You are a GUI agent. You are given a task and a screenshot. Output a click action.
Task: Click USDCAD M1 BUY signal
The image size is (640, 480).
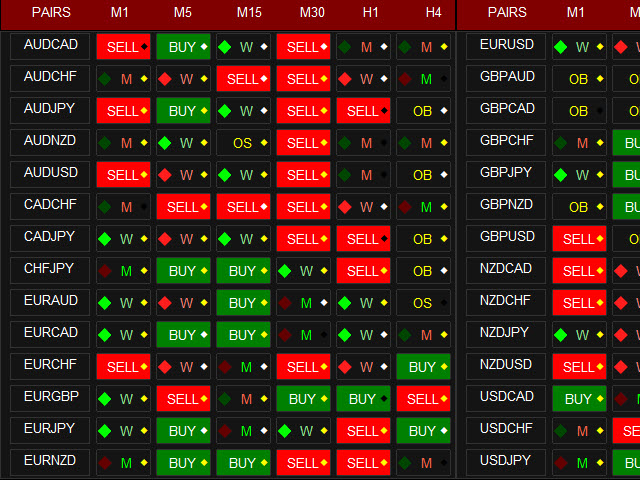click(x=579, y=399)
